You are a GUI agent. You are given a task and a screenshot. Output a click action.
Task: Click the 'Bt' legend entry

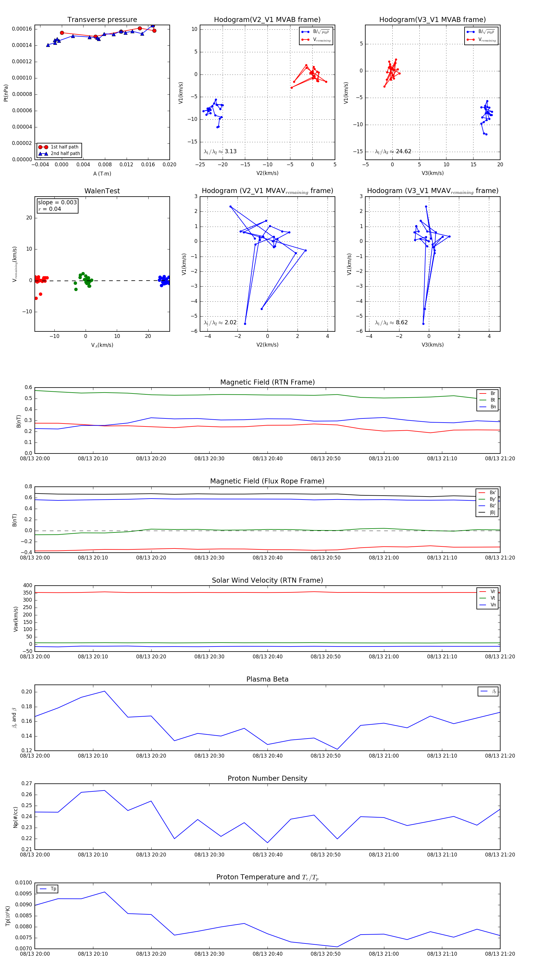tap(487, 400)
